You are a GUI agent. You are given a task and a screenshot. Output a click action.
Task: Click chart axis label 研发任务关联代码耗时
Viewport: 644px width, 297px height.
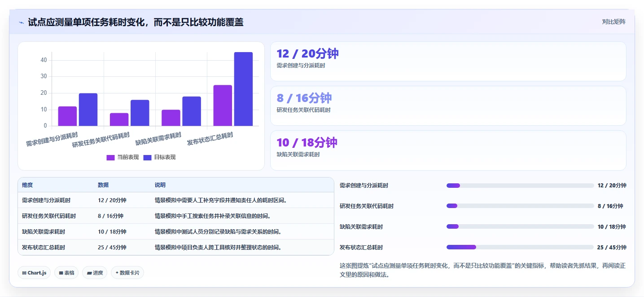(x=101, y=140)
